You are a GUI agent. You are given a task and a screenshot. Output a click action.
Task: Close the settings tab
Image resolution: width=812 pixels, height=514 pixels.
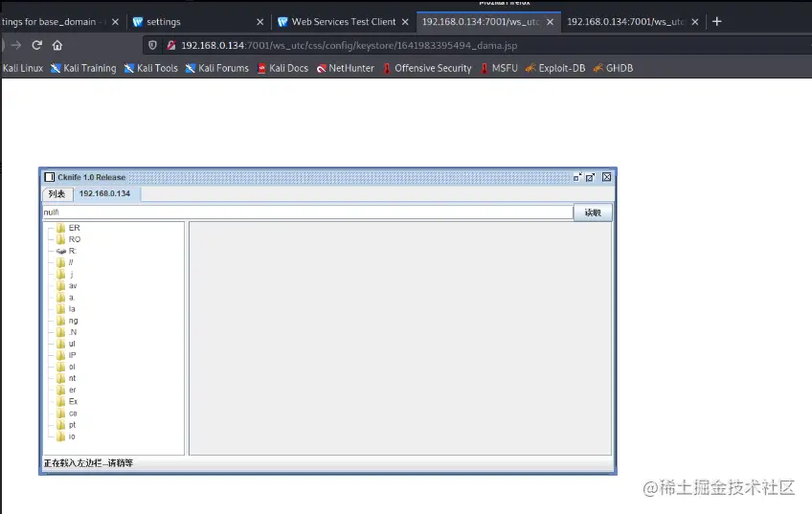(259, 22)
